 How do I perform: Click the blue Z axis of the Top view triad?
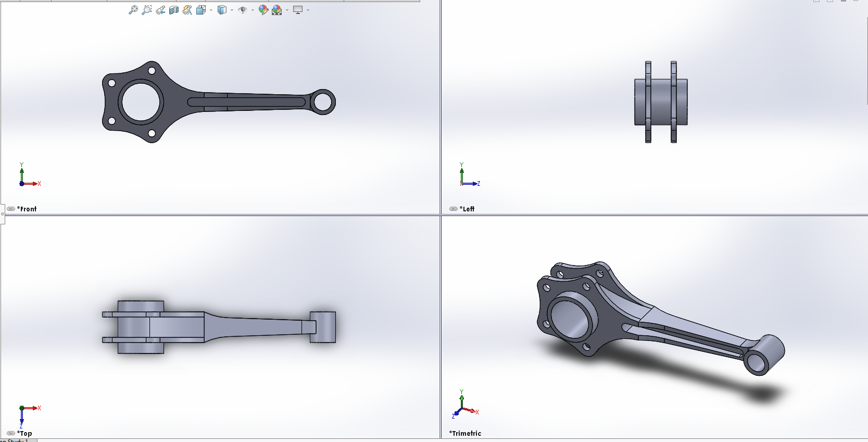coord(21,418)
